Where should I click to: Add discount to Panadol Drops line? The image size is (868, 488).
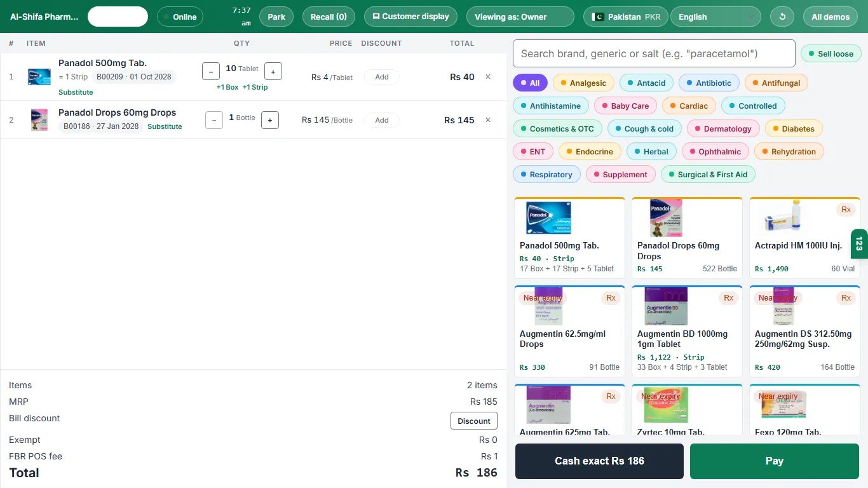382,120
